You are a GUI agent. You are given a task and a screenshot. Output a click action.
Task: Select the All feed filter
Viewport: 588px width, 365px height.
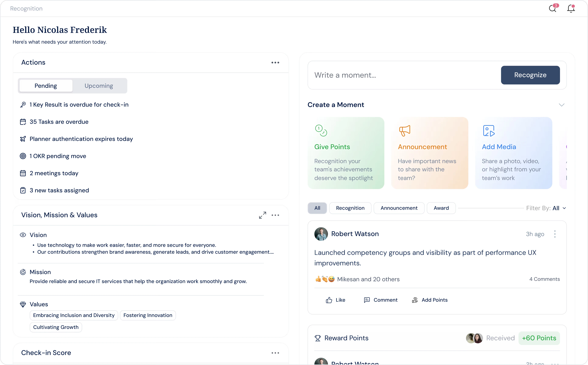pos(317,208)
